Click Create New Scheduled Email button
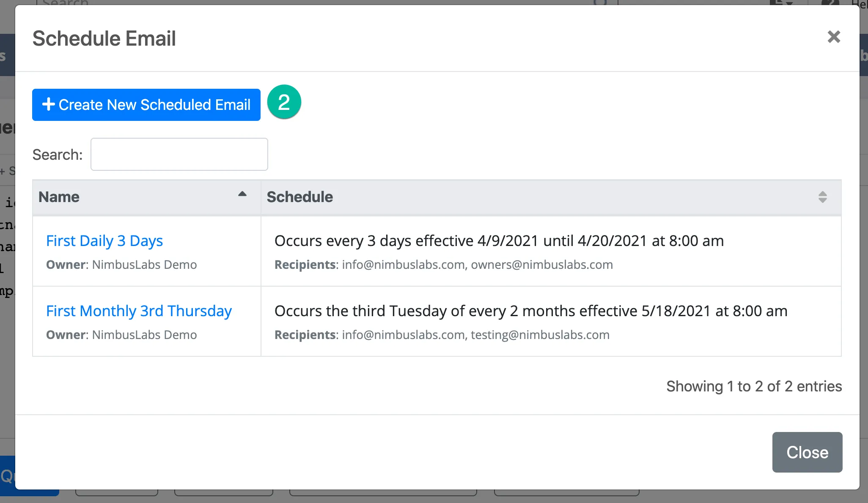868x503 pixels. click(146, 105)
